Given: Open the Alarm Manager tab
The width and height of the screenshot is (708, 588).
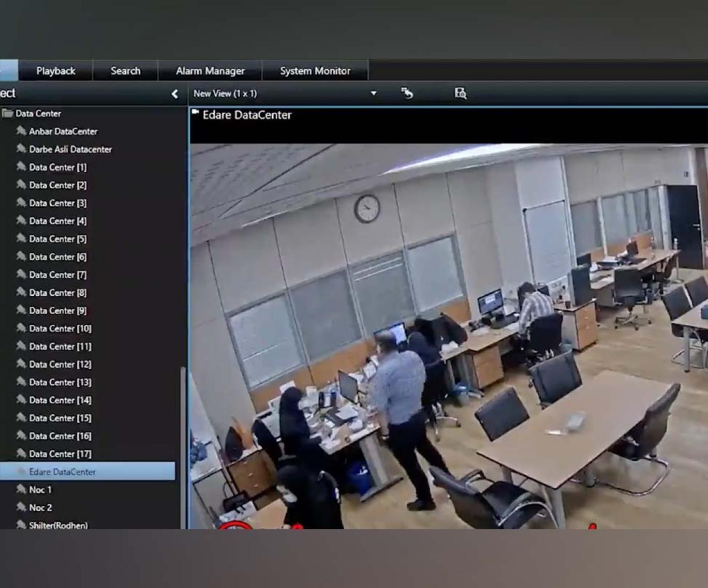Looking at the screenshot, I should tap(210, 71).
